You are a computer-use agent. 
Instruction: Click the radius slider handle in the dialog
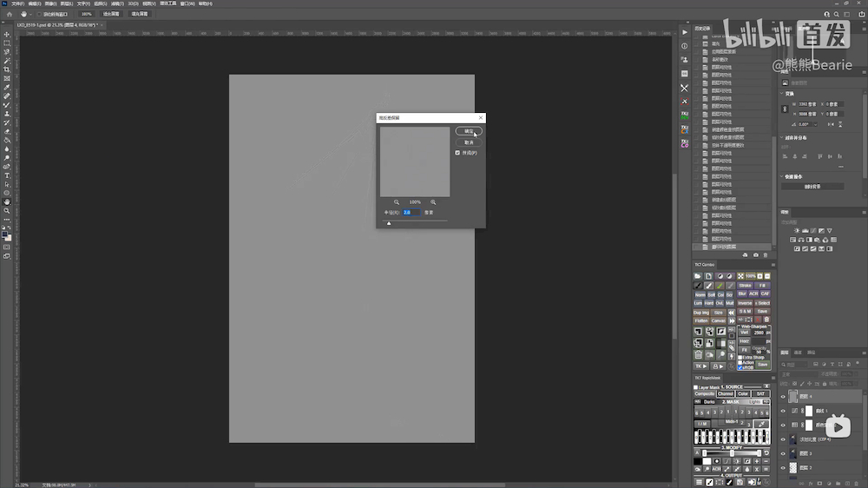(388, 223)
